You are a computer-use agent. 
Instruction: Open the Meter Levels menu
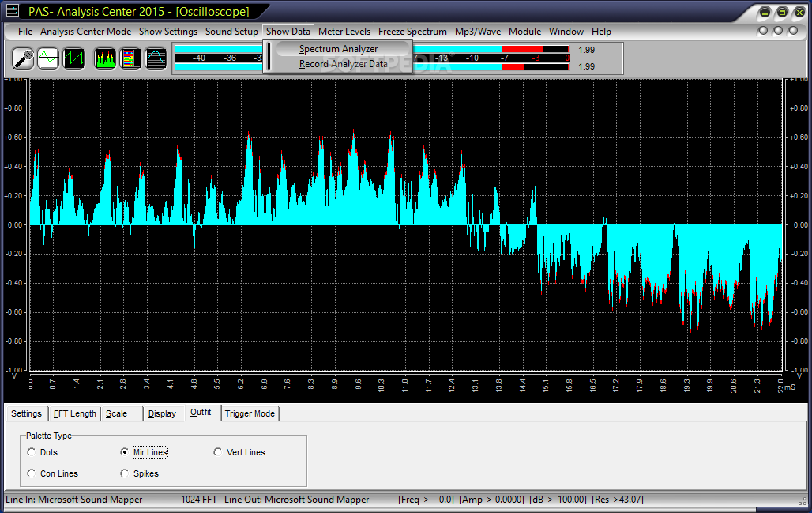click(x=344, y=32)
